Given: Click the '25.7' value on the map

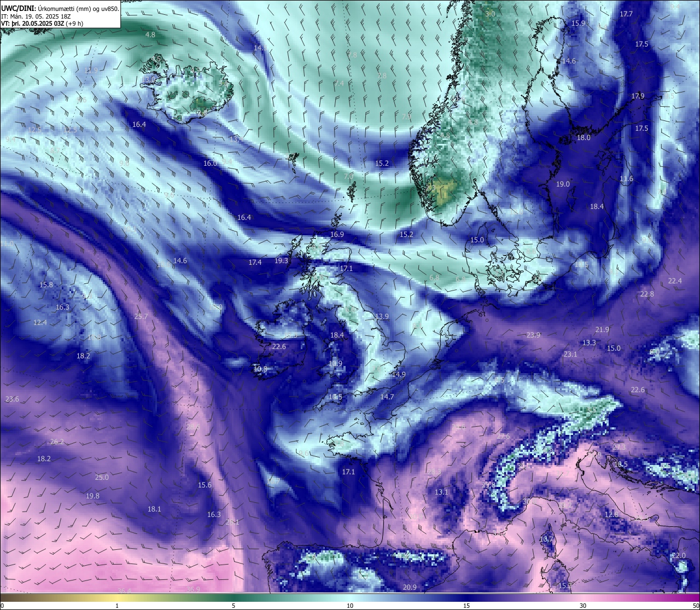Looking at the screenshot, I should click(141, 317).
